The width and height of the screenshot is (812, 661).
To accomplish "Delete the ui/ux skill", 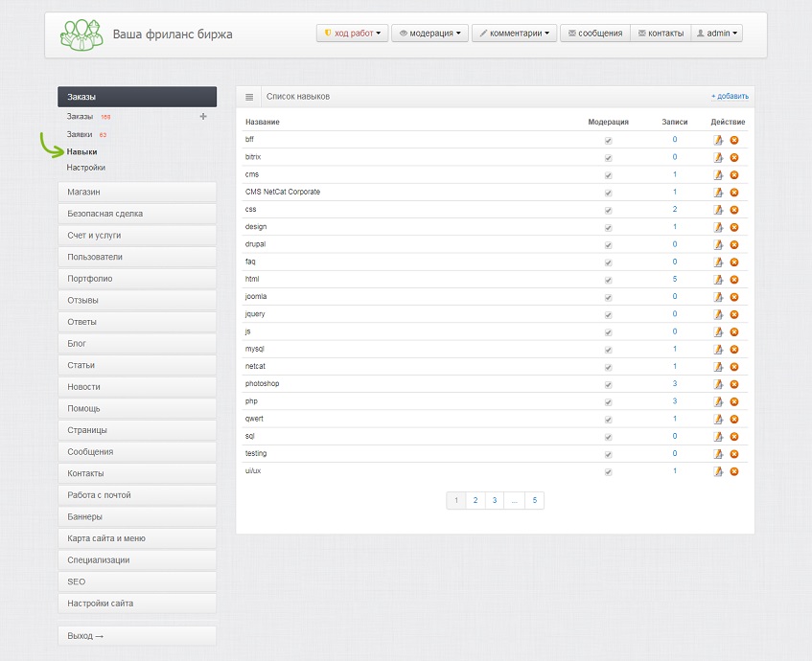I will pos(733,471).
